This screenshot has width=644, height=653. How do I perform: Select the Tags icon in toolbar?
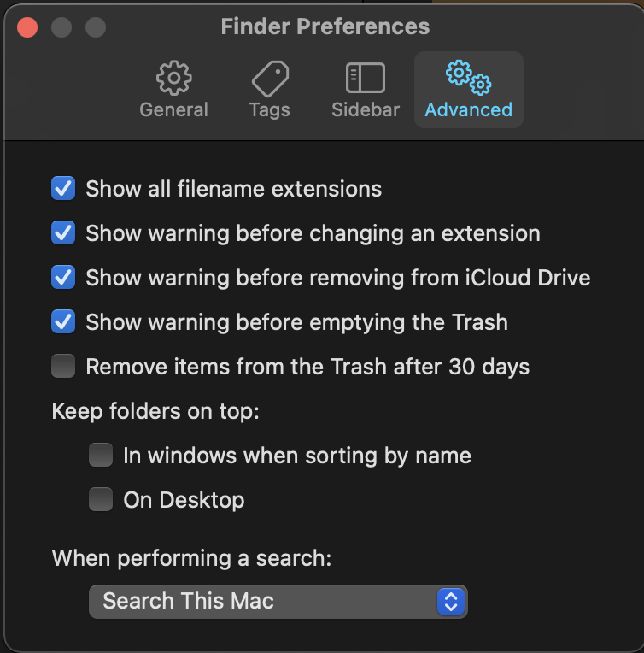[x=270, y=79]
